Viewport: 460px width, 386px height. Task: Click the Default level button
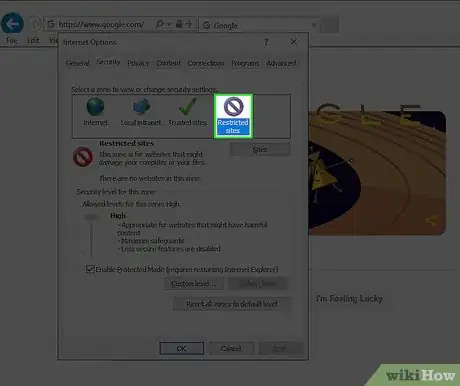click(x=258, y=284)
